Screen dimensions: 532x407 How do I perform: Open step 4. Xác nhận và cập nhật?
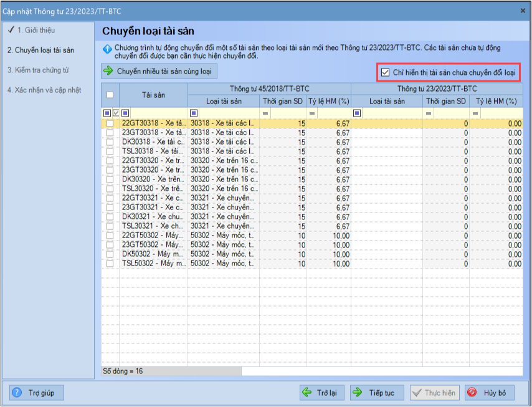click(44, 90)
